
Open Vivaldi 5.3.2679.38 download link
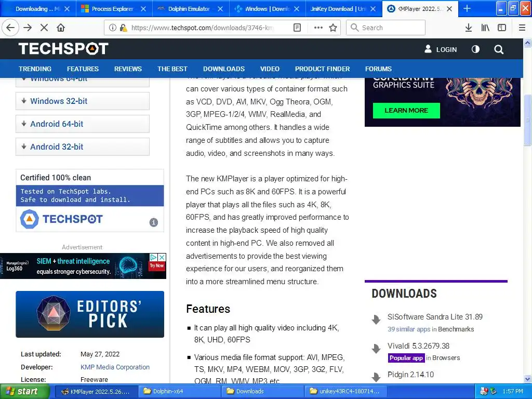coord(418,346)
